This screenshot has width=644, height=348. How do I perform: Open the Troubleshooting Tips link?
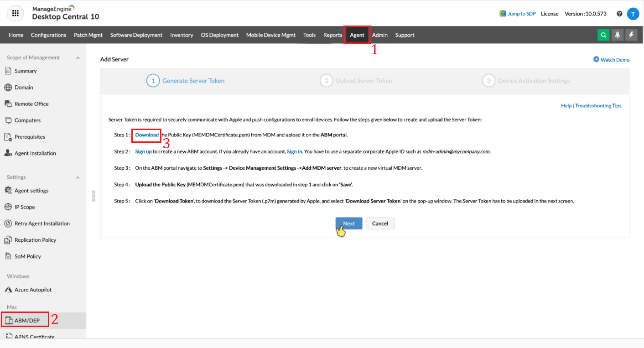click(598, 105)
